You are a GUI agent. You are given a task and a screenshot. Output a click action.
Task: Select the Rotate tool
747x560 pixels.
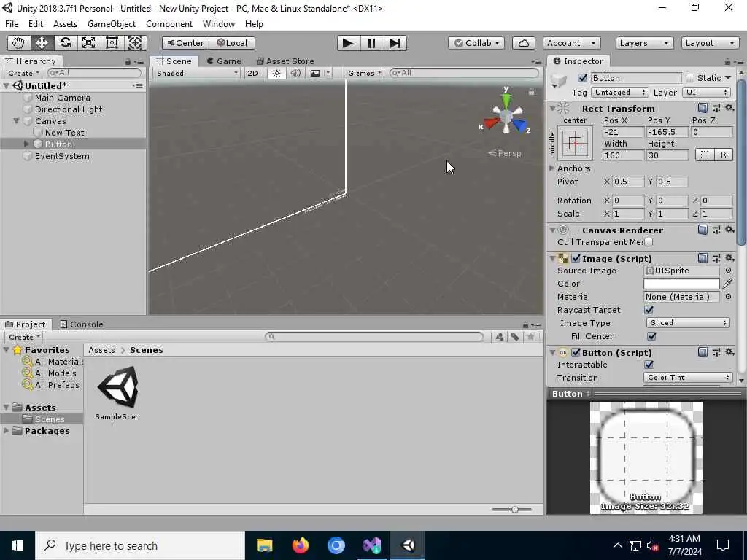pos(65,43)
